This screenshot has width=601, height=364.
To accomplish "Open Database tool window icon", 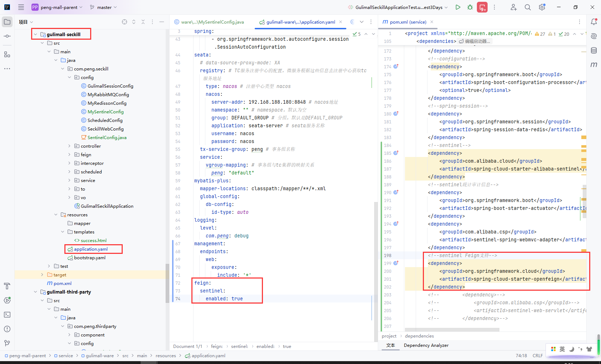I will point(594,50).
